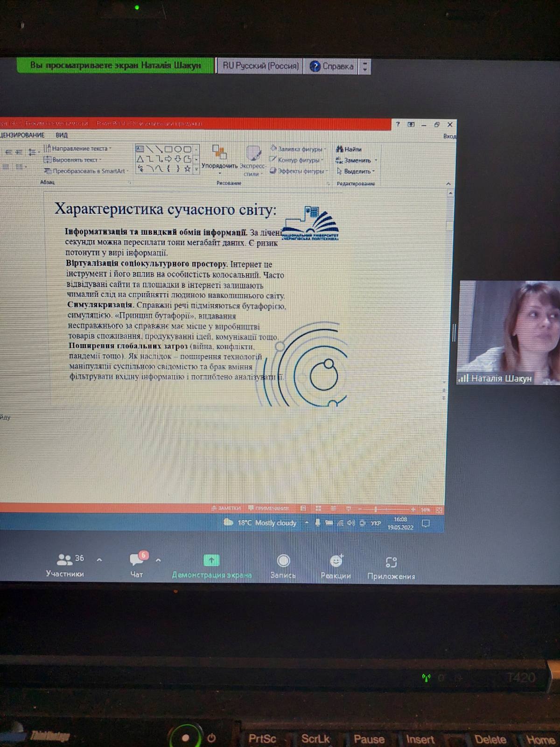560x747 pixels.
Task: Select the triangle shape in shapes gallery
Action: 140,159
